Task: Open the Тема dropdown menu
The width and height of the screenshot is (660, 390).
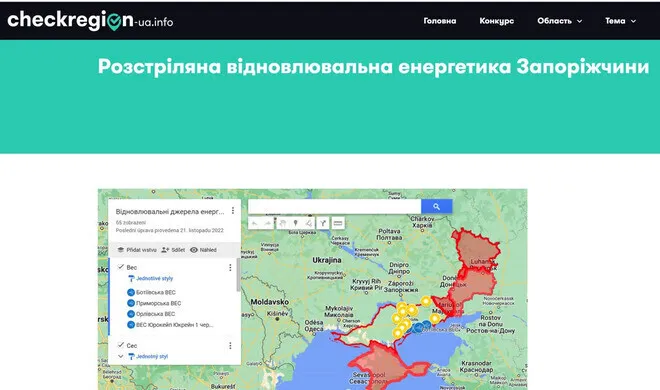Action: pos(620,21)
